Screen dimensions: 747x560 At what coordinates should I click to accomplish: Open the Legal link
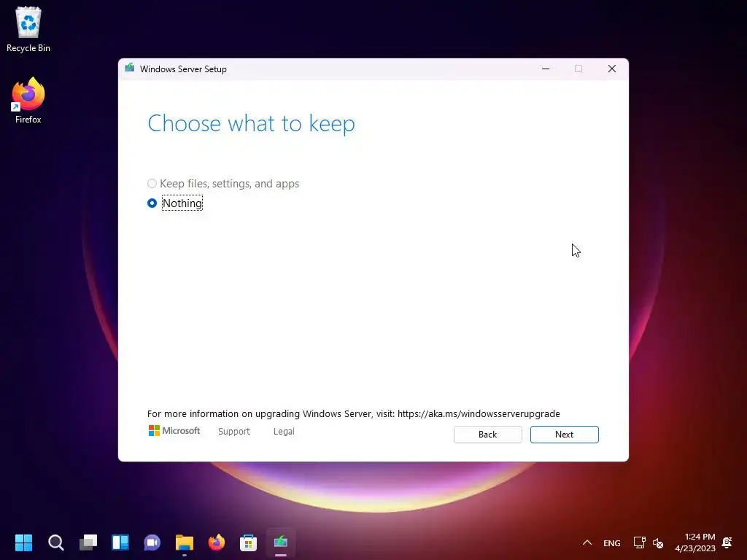point(284,432)
